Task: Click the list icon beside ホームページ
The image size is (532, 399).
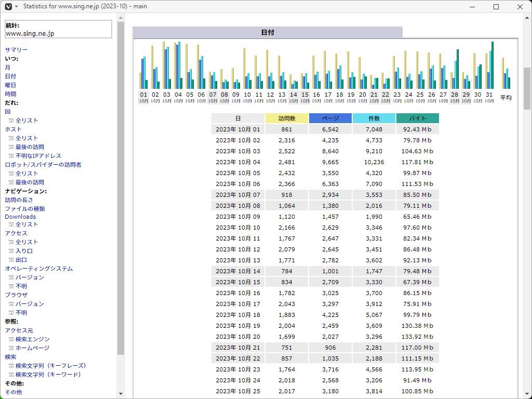Action: (11, 348)
